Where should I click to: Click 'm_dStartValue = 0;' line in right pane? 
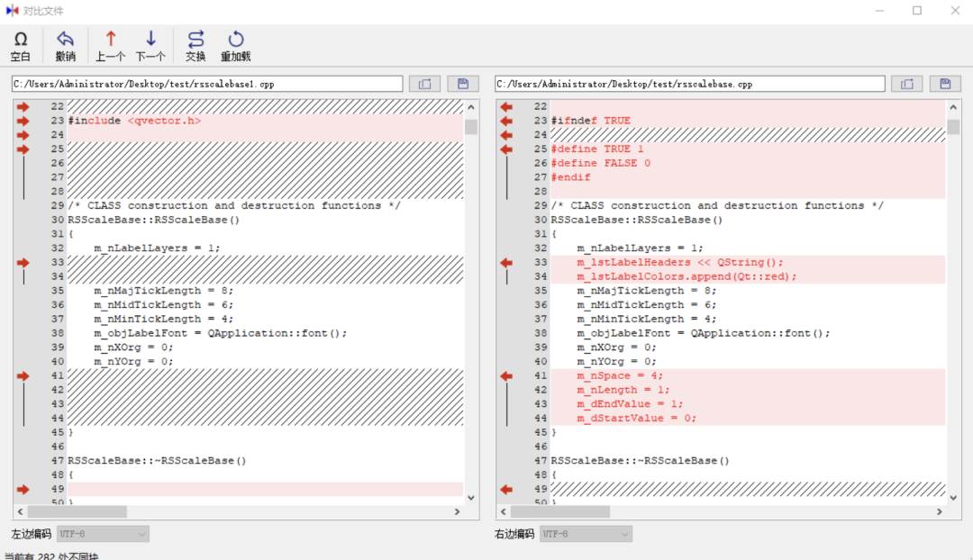[x=637, y=420]
